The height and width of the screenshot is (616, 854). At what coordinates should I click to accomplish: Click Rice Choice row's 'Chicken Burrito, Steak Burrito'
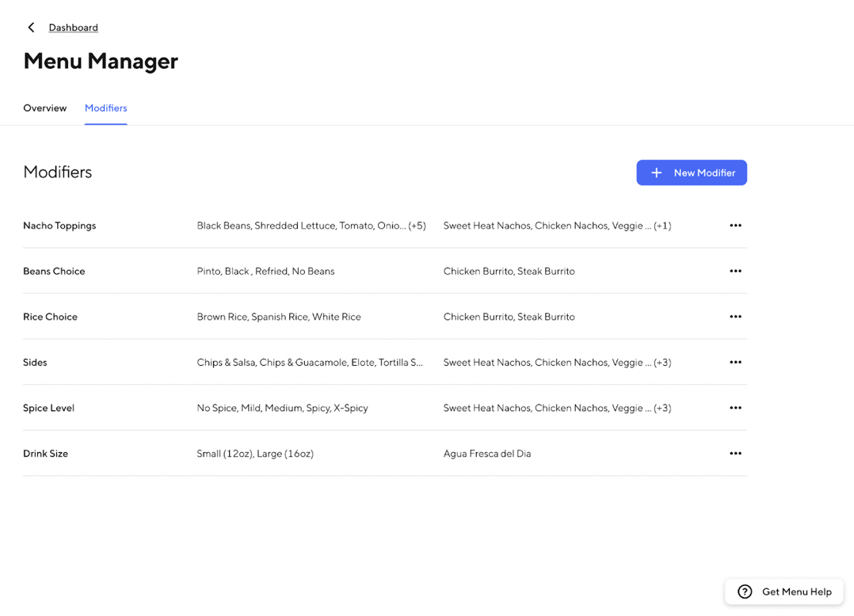click(509, 317)
